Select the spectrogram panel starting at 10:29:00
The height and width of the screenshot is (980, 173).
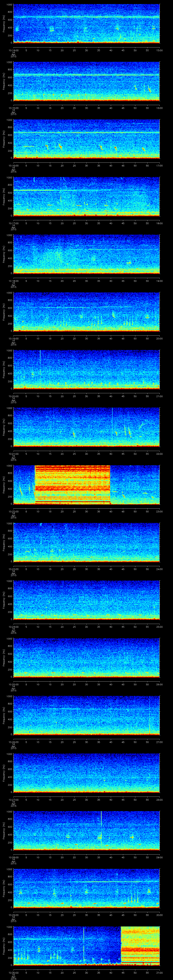click(x=86, y=888)
